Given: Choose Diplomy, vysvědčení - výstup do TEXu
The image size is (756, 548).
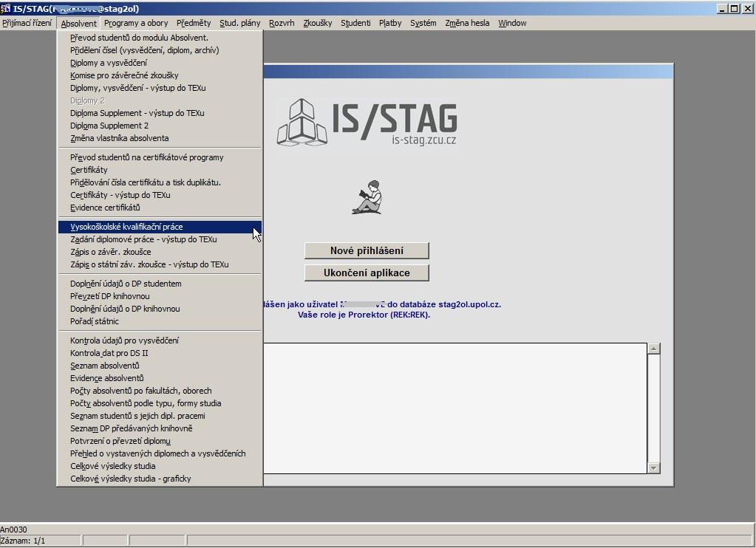Looking at the screenshot, I should [x=160, y=88].
